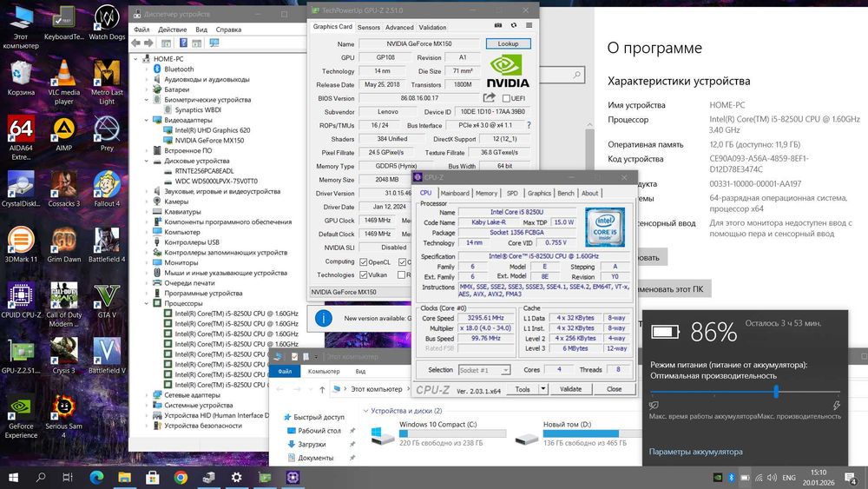This screenshot has width=868, height=489.
Task: Open 3DMark 11 desktop shortcut
Action: tap(21, 244)
